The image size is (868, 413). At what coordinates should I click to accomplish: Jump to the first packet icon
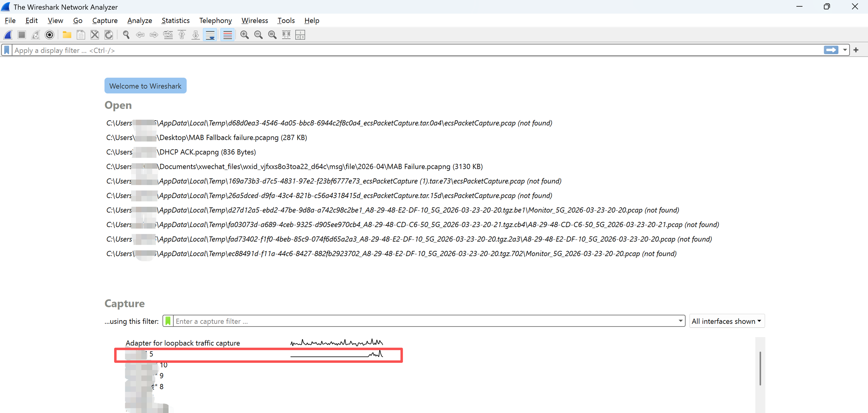[182, 35]
